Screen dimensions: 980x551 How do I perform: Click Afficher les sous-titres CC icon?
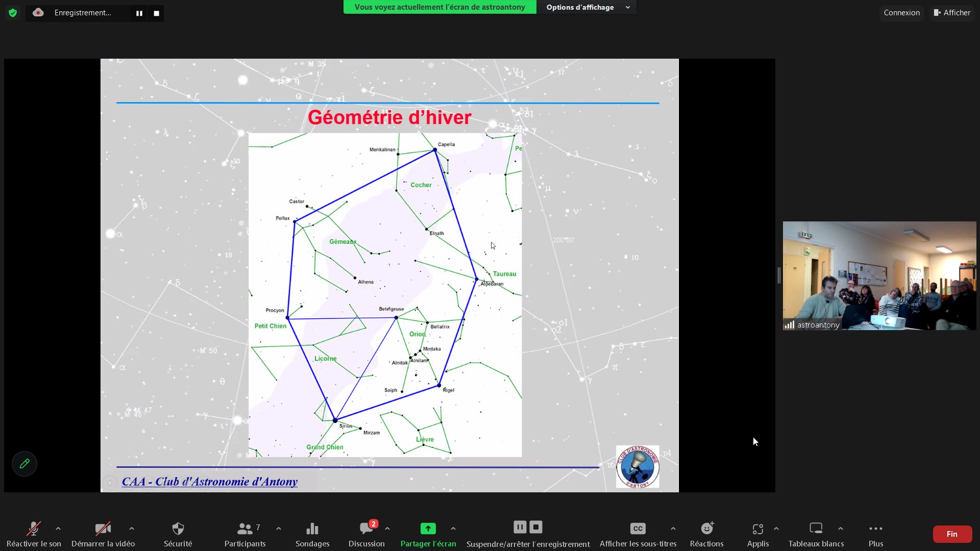(x=638, y=529)
